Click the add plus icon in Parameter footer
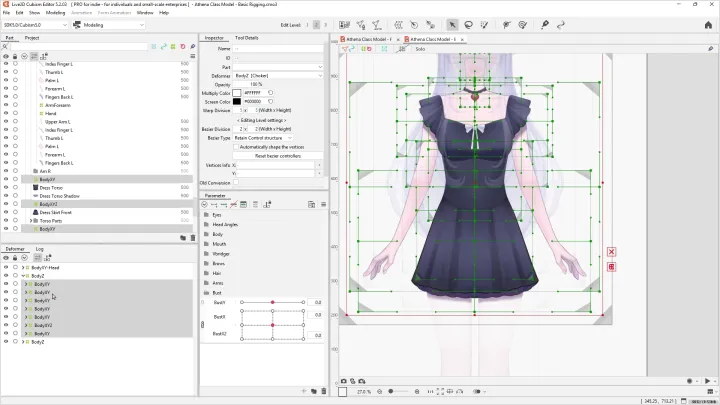 [304, 391]
